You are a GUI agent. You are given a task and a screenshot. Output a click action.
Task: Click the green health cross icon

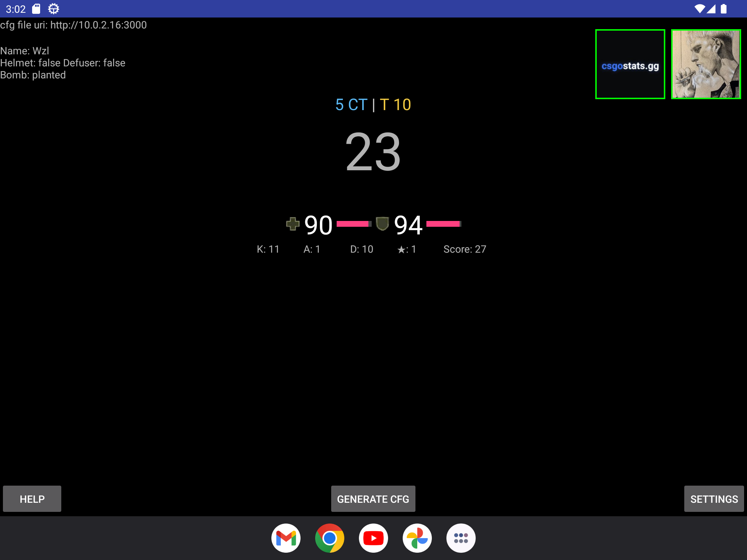coord(293,224)
